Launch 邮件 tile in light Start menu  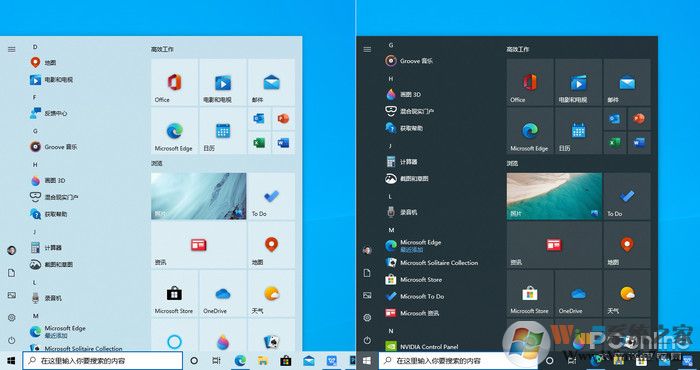[271, 83]
